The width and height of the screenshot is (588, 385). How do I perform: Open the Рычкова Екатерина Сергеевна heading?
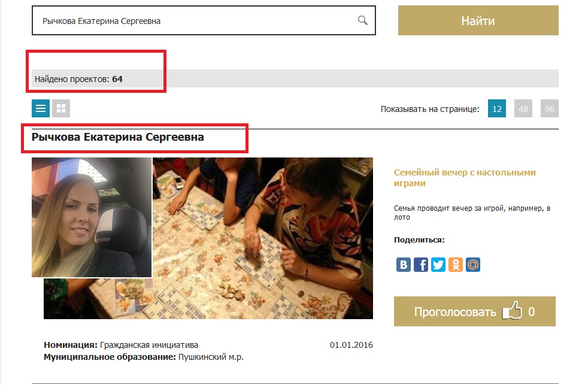[118, 137]
